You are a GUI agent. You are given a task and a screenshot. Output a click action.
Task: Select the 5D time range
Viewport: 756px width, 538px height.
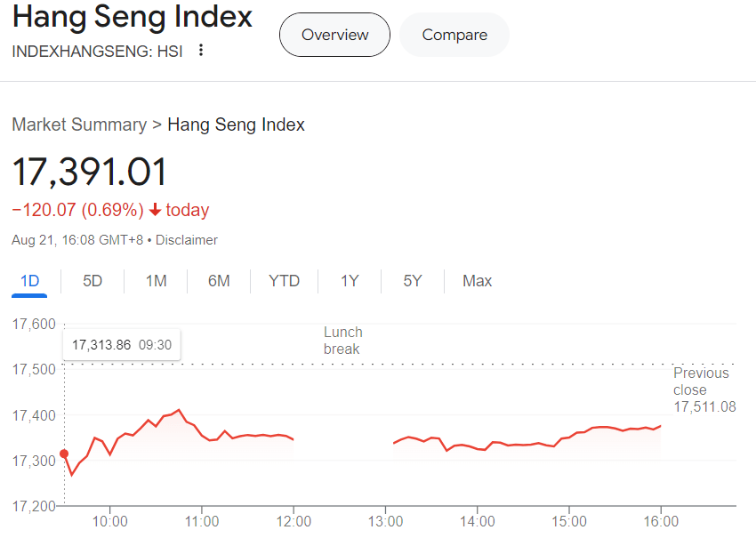[92, 280]
